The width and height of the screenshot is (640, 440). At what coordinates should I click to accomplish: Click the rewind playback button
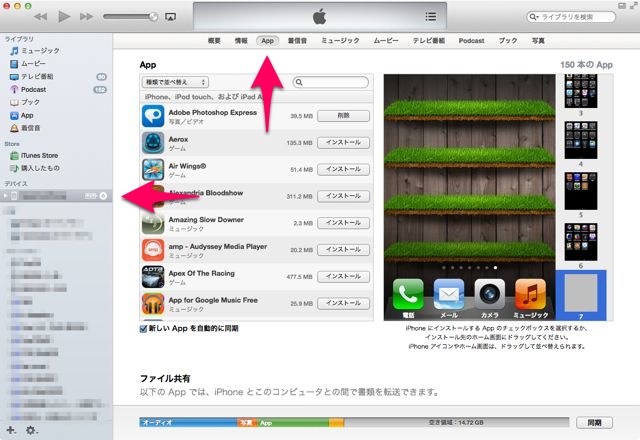40,17
